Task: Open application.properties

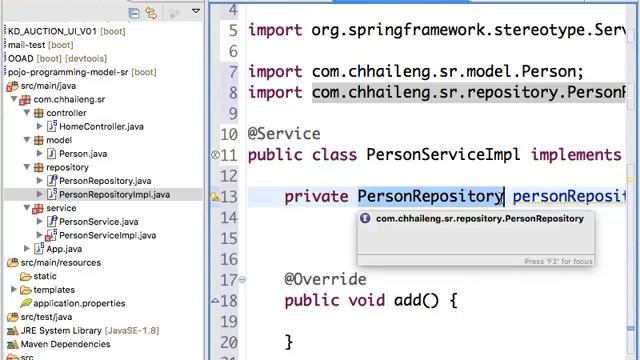Action: [79, 304]
